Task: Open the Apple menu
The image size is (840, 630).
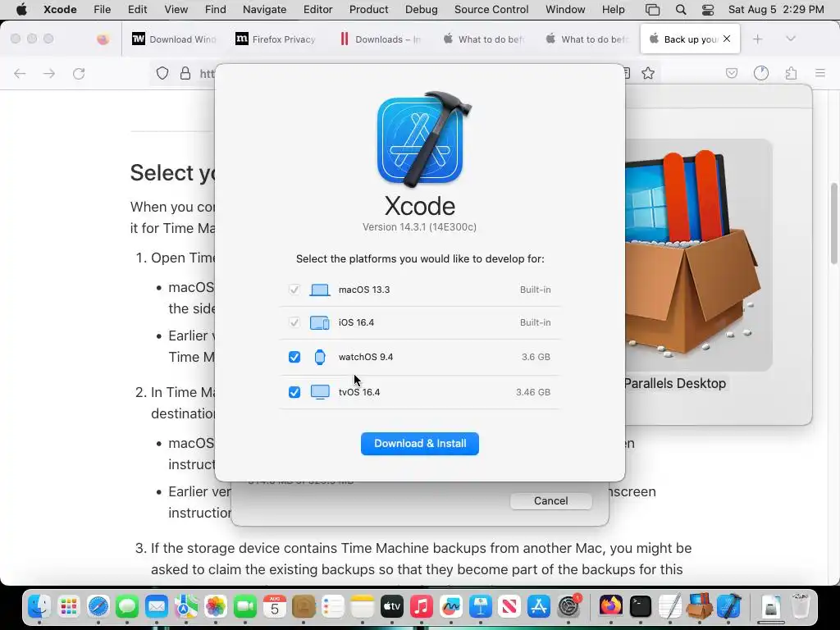Action: click(x=21, y=10)
